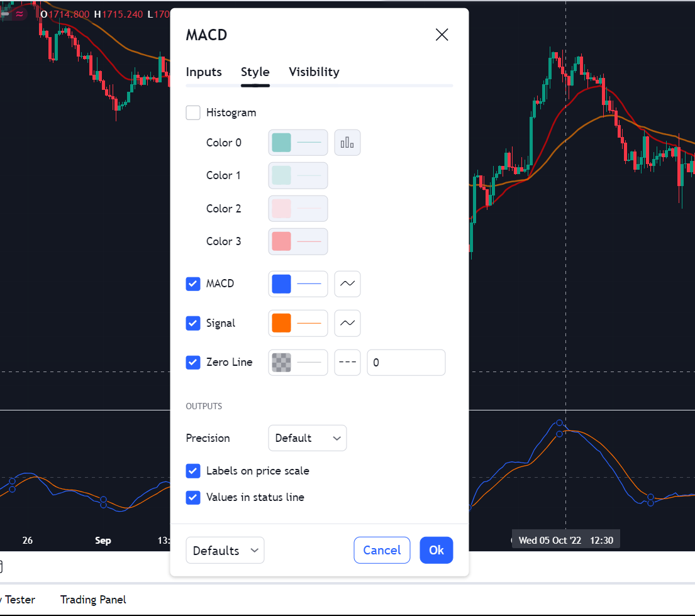Open Zero Line dashed style selector

point(347,363)
